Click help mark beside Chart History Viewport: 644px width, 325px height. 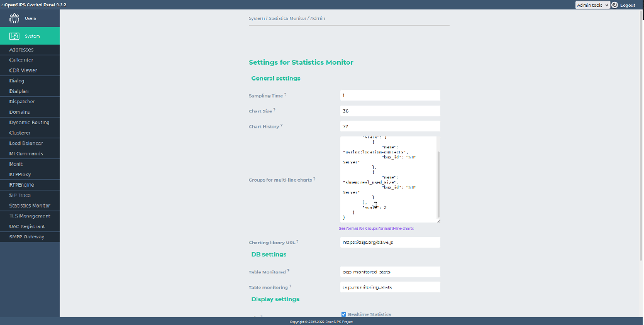click(282, 125)
